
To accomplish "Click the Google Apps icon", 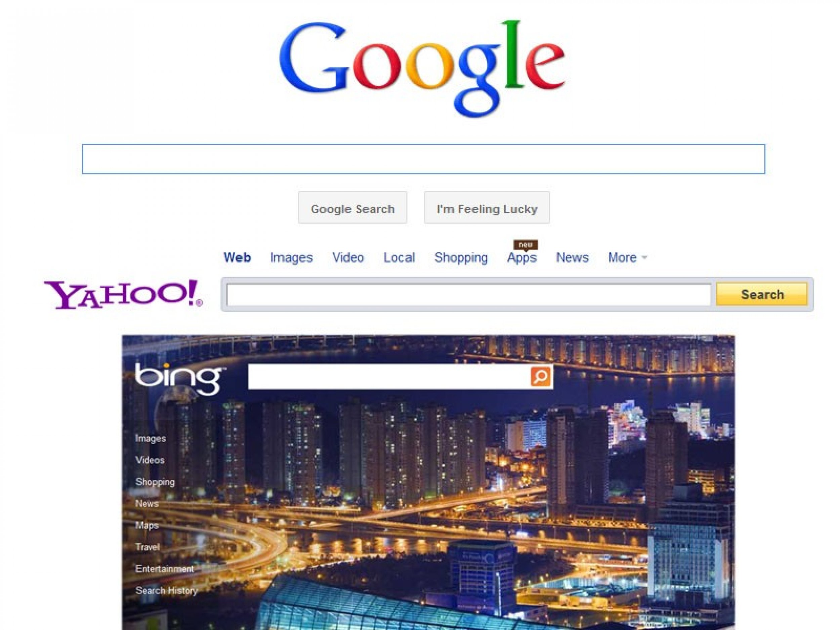I will [x=523, y=257].
